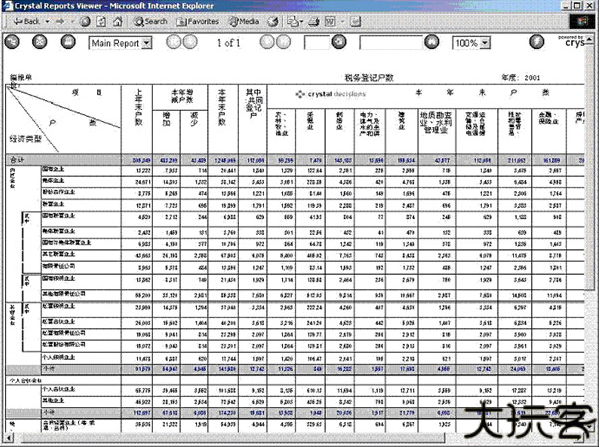Click the "经济类型" header cell
600x447 pixels.
tap(25, 139)
